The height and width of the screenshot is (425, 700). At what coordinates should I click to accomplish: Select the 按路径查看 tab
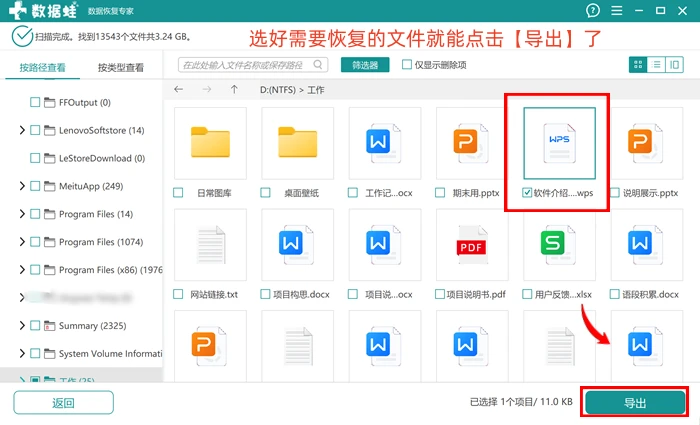[42, 67]
